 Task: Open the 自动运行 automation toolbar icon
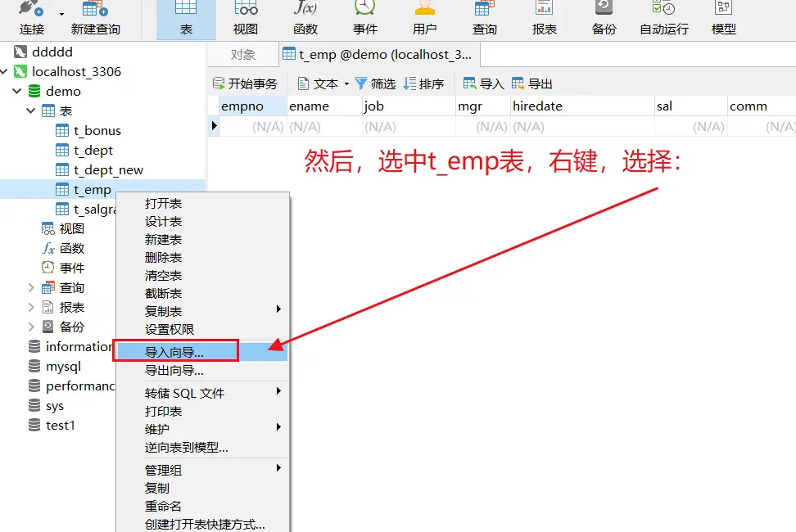coord(664,18)
